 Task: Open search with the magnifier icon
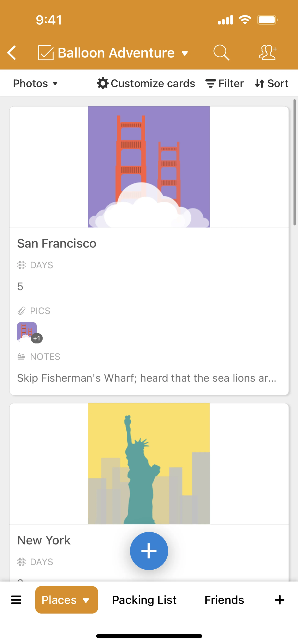(221, 53)
